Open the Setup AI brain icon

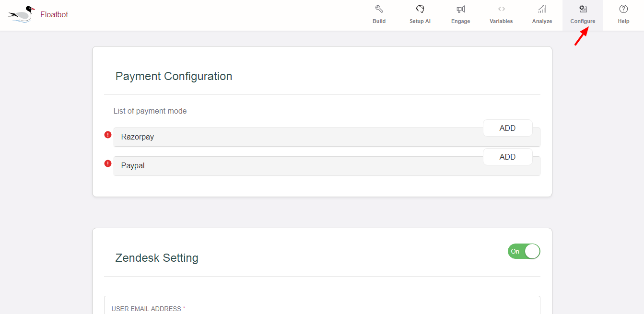(420, 9)
